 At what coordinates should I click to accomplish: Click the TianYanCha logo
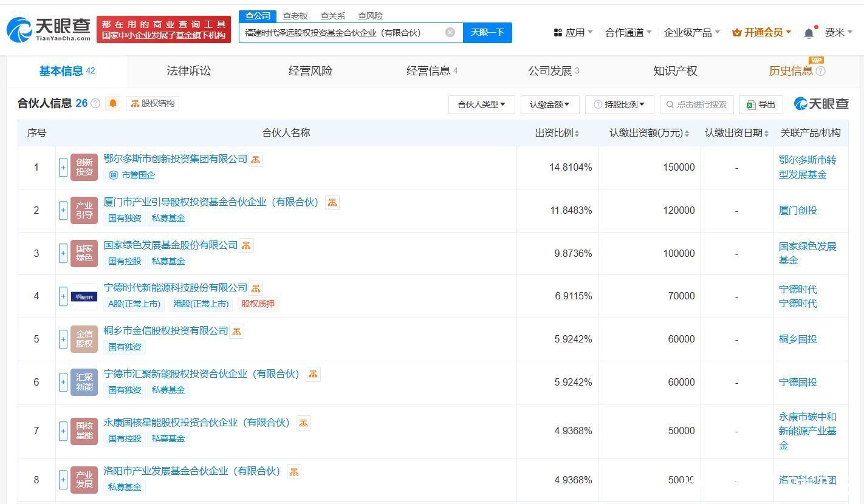(x=49, y=29)
